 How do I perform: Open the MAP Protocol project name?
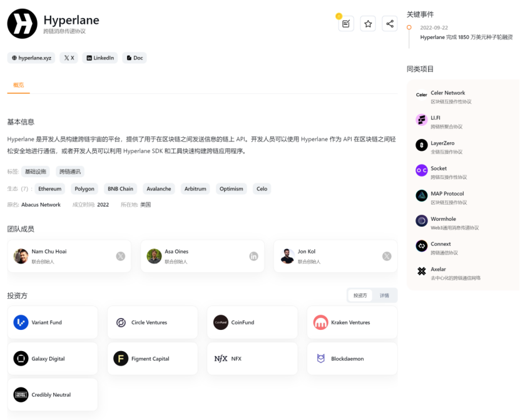pyautogui.click(x=447, y=193)
